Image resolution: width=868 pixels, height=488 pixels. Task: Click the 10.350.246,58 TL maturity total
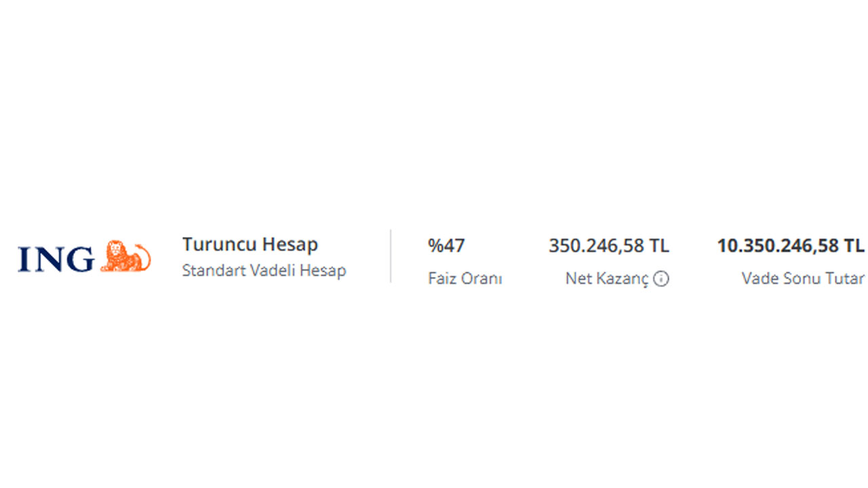(791, 245)
